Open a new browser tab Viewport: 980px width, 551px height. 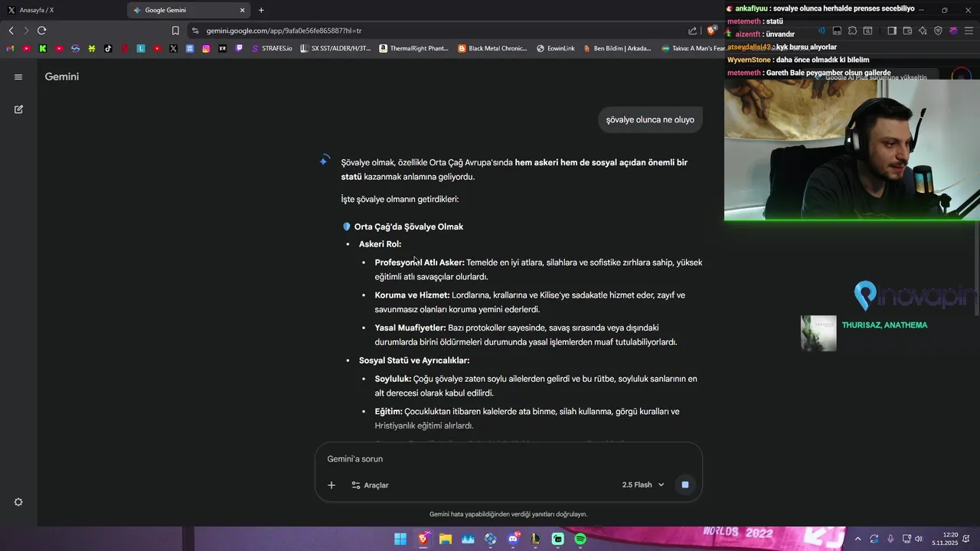point(261,10)
